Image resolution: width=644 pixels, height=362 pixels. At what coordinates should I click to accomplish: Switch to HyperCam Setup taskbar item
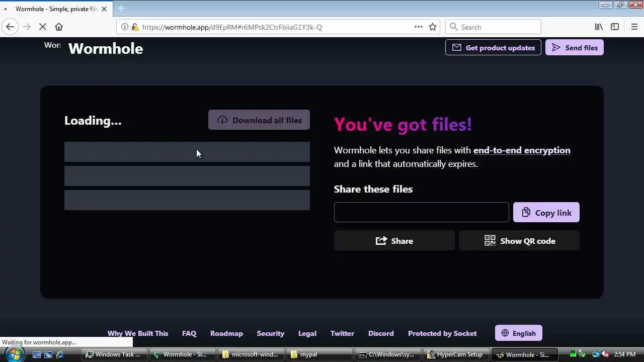tap(456, 354)
